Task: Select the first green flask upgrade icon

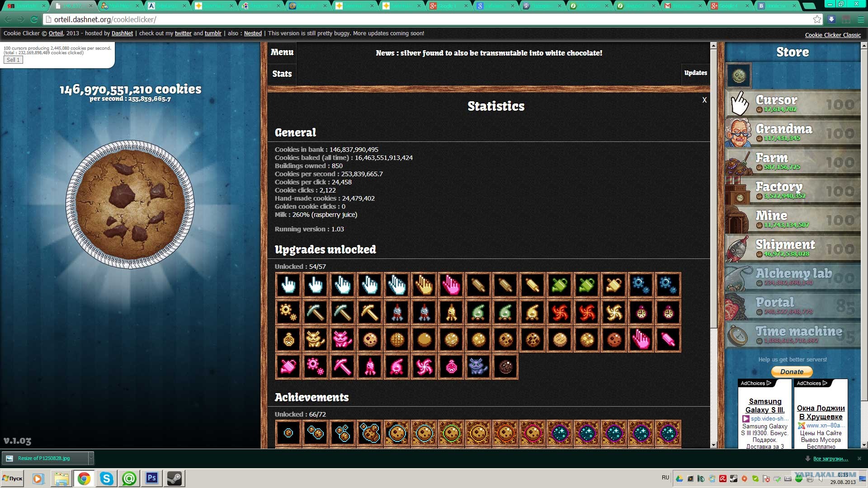Action: pos(478,312)
